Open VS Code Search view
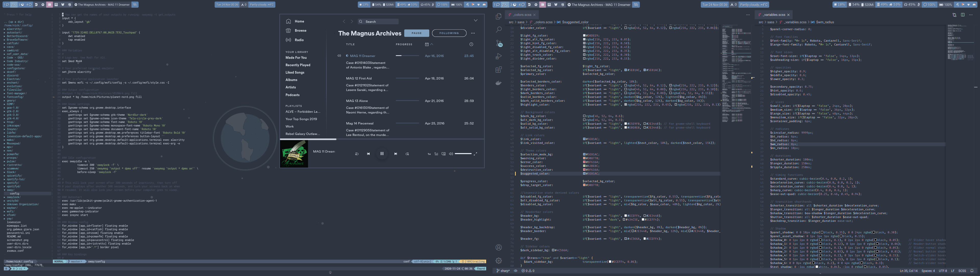980x276 pixels. point(499,30)
